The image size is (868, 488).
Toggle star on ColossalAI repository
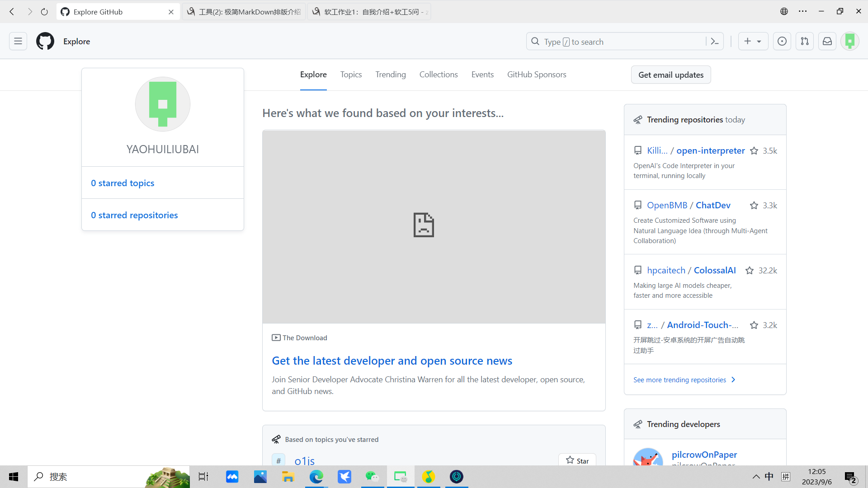[x=750, y=271]
